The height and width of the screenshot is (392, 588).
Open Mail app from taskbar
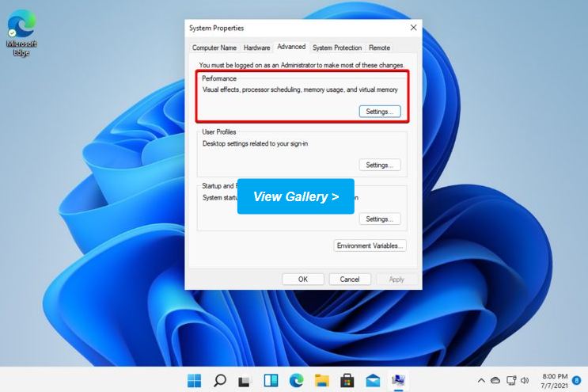click(x=373, y=381)
